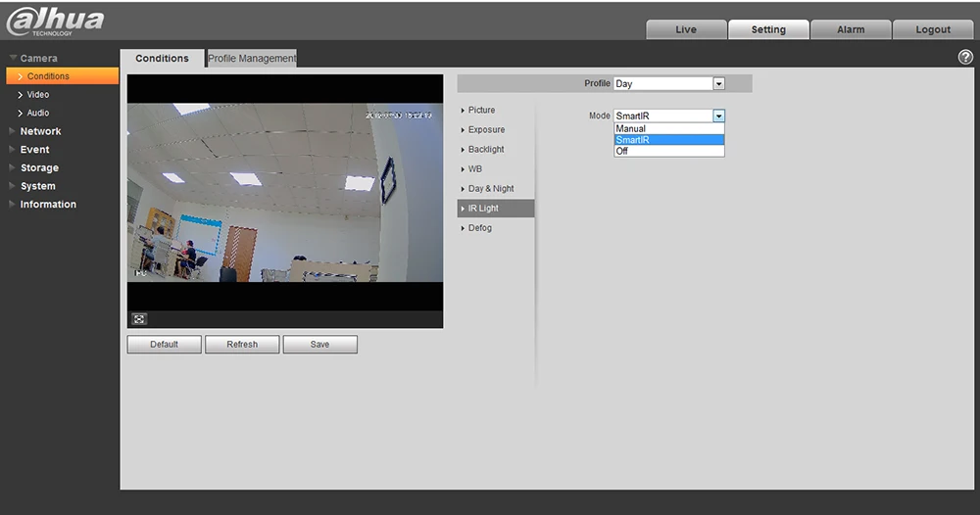Click the Default button
980x515 pixels.
165,345
